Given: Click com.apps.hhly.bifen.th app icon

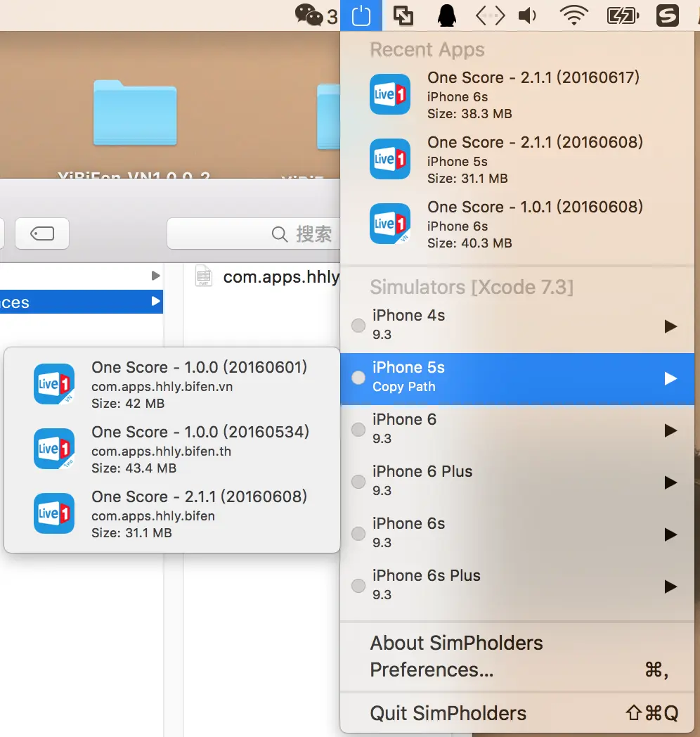Looking at the screenshot, I should pyautogui.click(x=54, y=449).
